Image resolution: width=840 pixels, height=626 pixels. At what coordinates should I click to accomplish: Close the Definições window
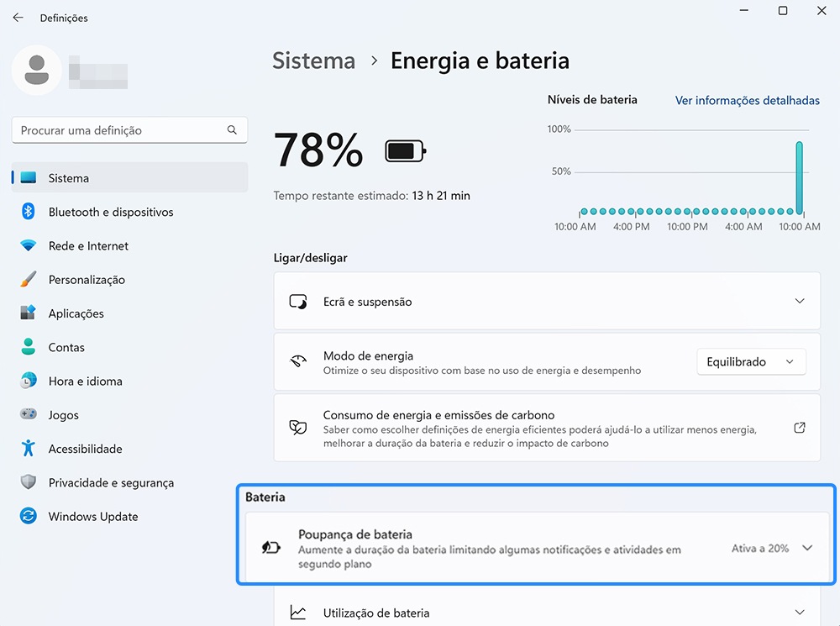822,11
